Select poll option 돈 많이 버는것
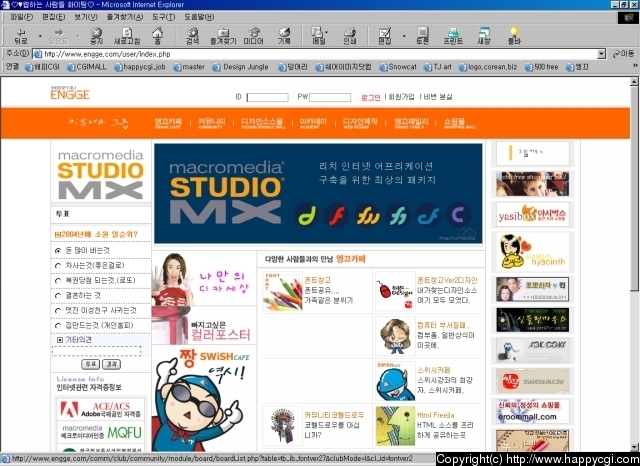 click(x=58, y=251)
